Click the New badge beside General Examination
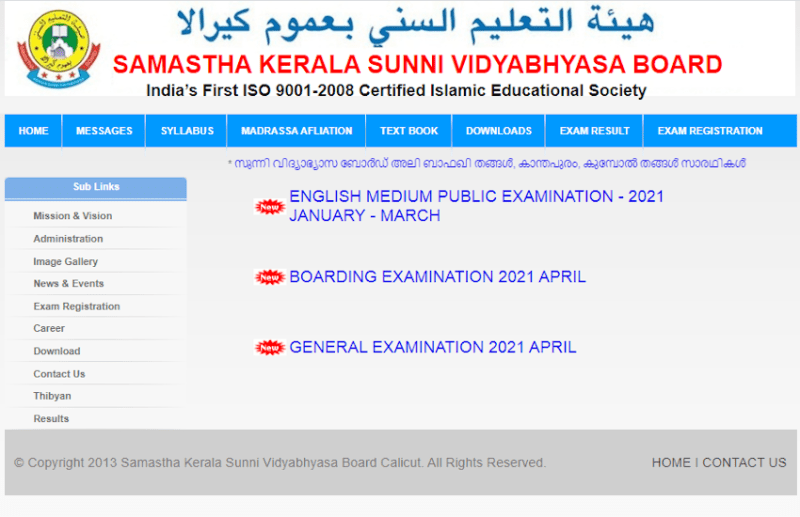Image resolution: width=800 pixels, height=517 pixels. [270, 348]
